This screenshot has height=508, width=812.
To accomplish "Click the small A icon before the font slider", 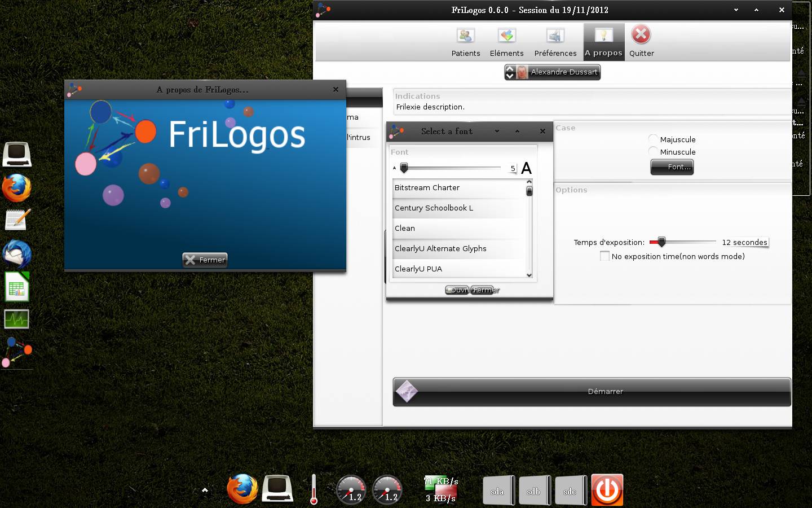I will pyautogui.click(x=394, y=168).
